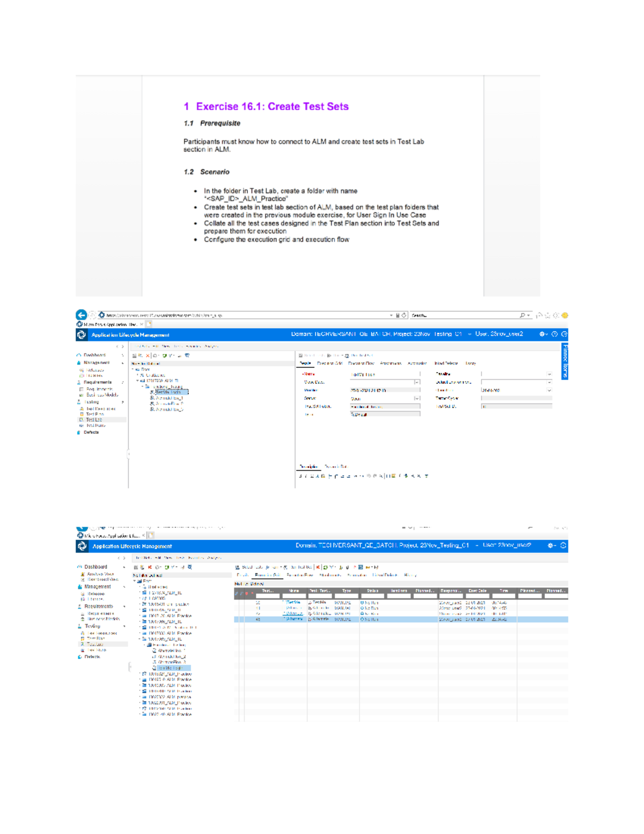This screenshot has height=834, width=644.
Task: Open the Pinned Items side panel
Action: click(565, 361)
